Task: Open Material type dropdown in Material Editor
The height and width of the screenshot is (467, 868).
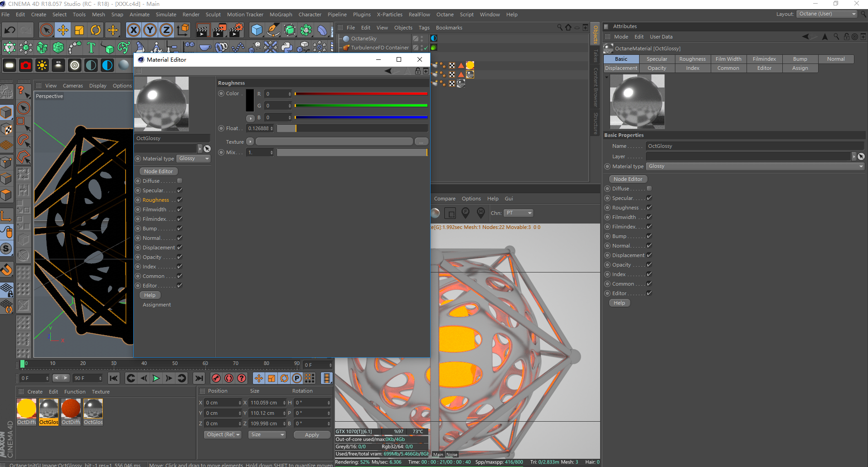Action: click(194, 159)
